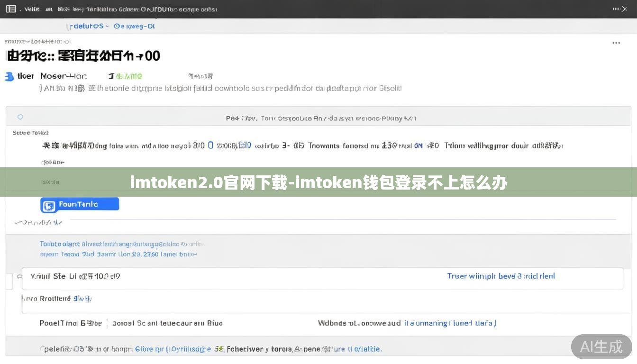Open the blue 'Toriuto olant' link
This screenshot has width=637, height=364.
pyautogui.click(x=60, y=244)
